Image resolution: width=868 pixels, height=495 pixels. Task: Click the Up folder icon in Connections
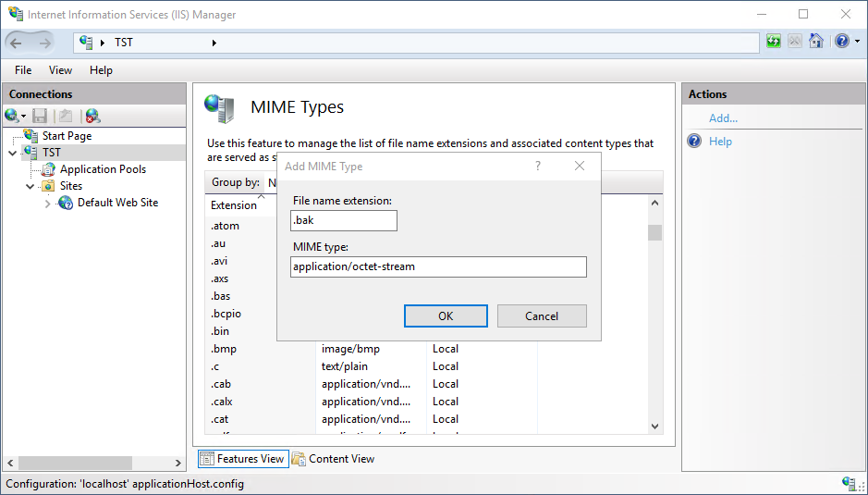pos(66,116)
